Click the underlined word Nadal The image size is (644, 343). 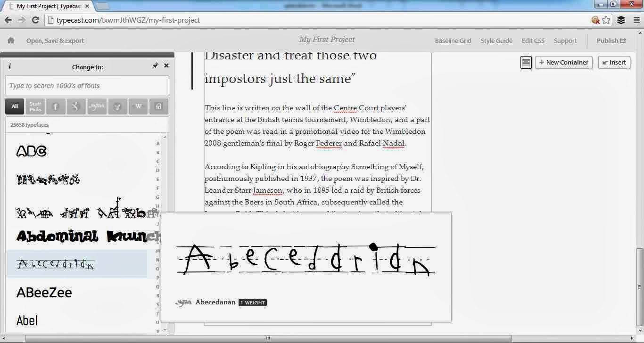394,143
